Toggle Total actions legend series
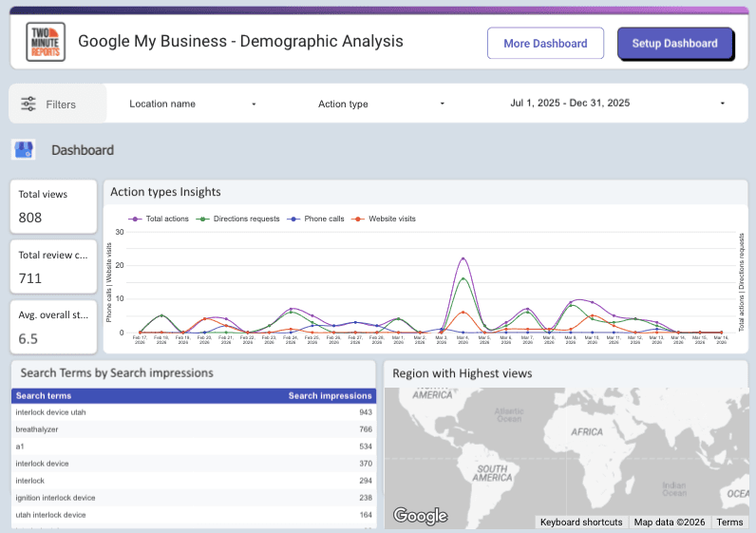Viewport: 756px width, 533px height. click(x=159, y=219)
